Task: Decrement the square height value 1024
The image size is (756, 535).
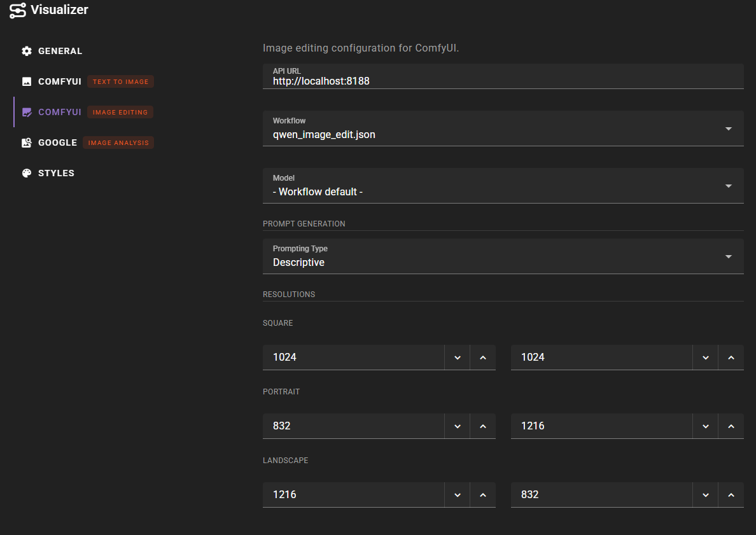Action: 705,357
